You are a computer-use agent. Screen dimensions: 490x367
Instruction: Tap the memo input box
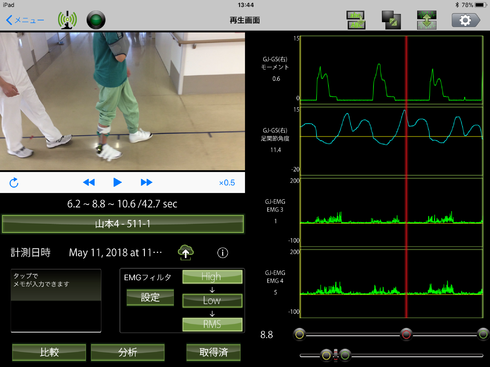click(x=56, y=300)
